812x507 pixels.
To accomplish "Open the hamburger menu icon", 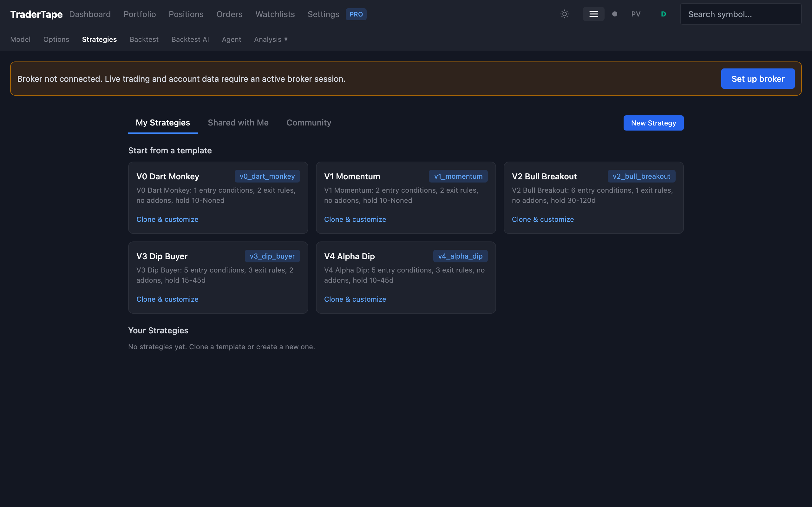I will 593,14.
